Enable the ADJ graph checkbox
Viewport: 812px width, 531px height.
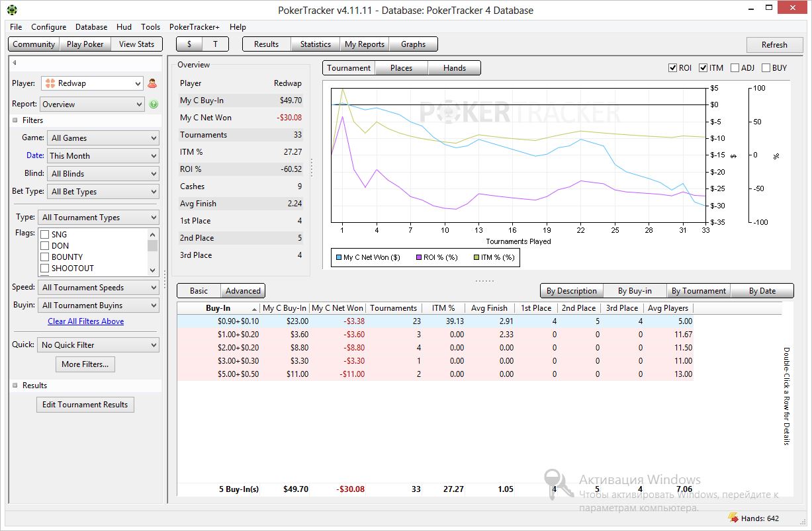[x=735, y=67]
